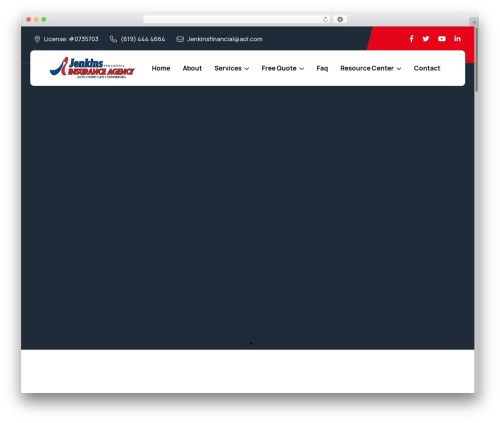Screen dimensions: 500x423
Task: Close the browser window red button
Action: [29, 19]
